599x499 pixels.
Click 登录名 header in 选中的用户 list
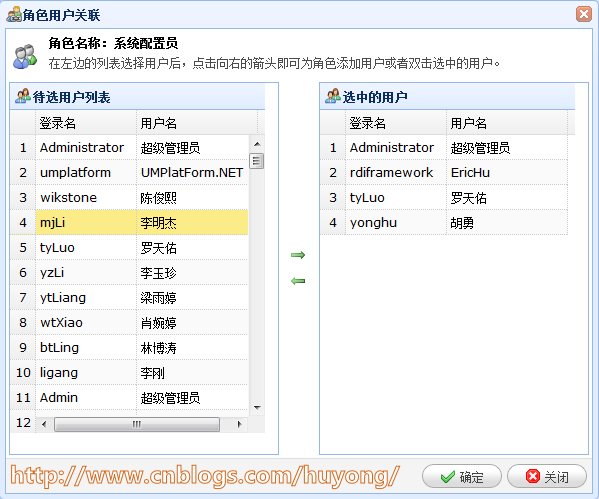point(396,123)
